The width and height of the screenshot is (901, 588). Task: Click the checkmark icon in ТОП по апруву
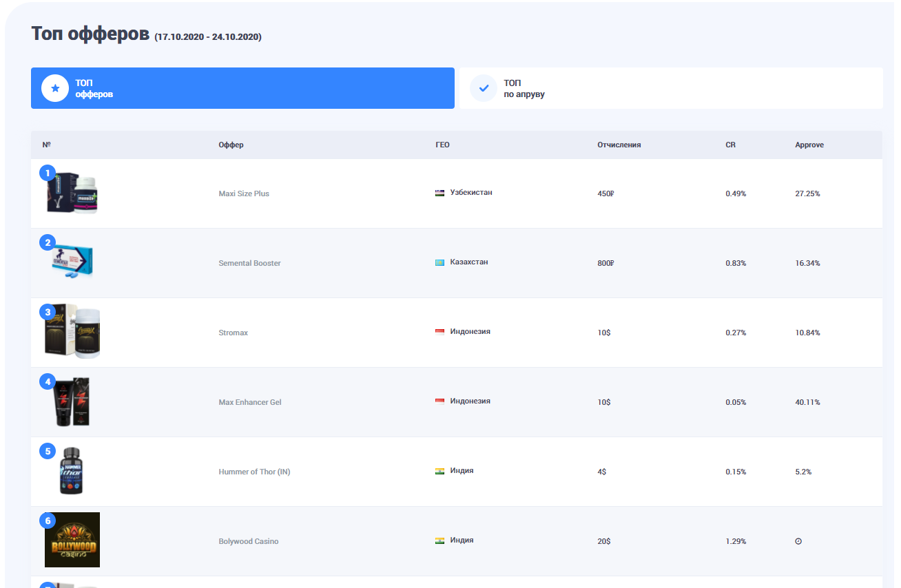[x=484, y=88]
